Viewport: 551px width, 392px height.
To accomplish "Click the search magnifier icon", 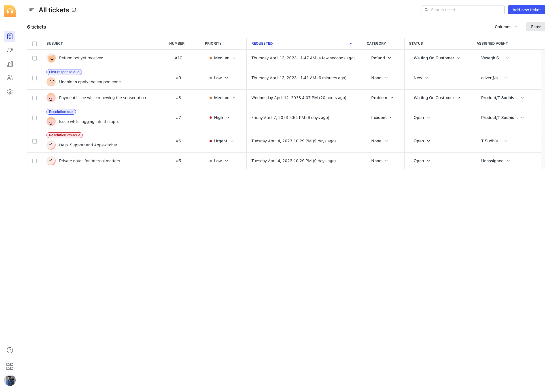I will (x=426, y=10).
